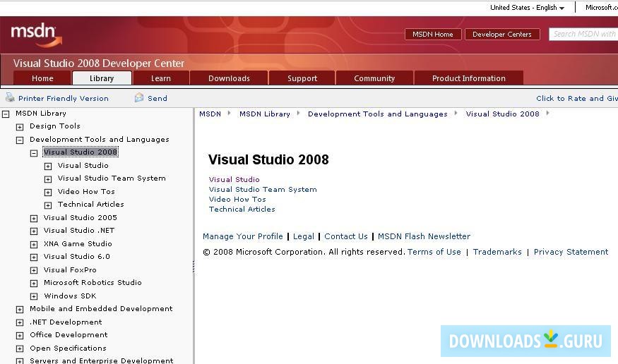
Task: Open the Legal footer link
Action: click(x=304, y=236)
